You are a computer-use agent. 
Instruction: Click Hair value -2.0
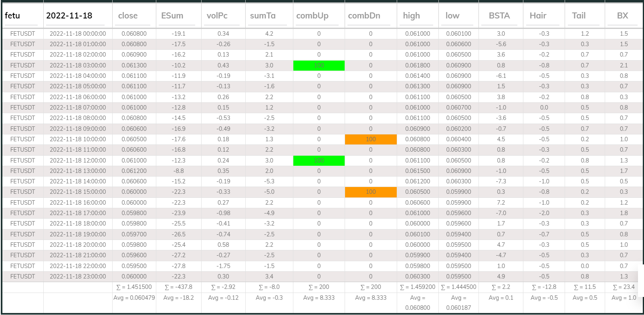(x=544, y=213)
